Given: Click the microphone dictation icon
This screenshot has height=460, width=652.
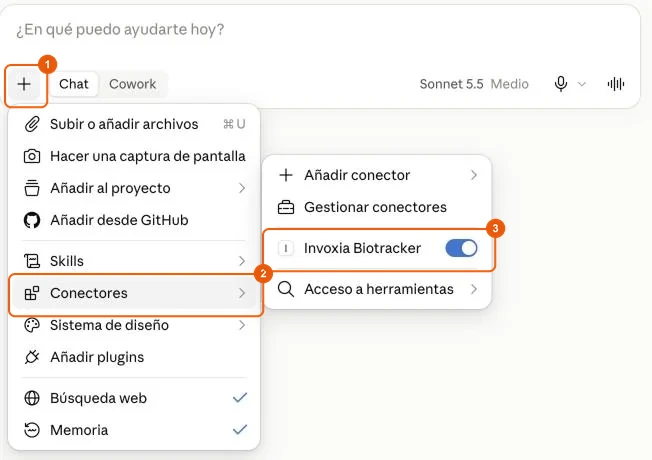Looking at the screenshot, I should coord(561,84).
